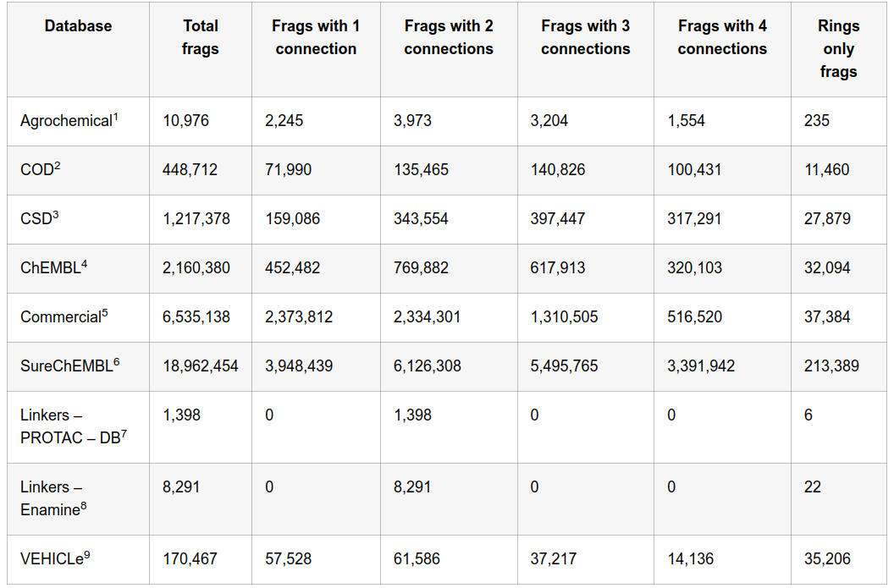Select CSD rings only value 27,879

click(827, 219)
